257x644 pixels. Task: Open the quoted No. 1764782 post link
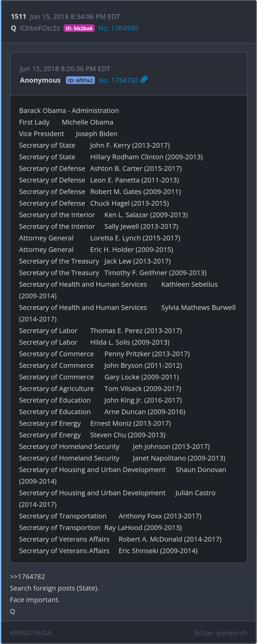coord(118,80)
